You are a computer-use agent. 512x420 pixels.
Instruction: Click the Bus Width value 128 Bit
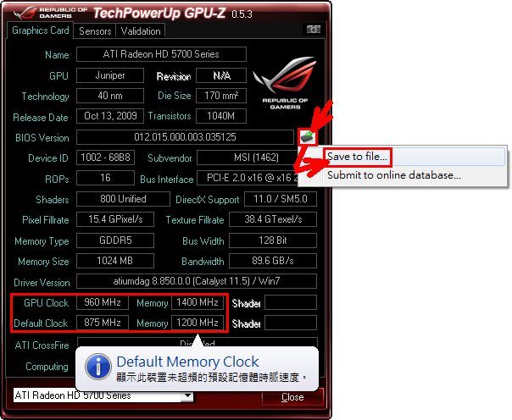273,240
